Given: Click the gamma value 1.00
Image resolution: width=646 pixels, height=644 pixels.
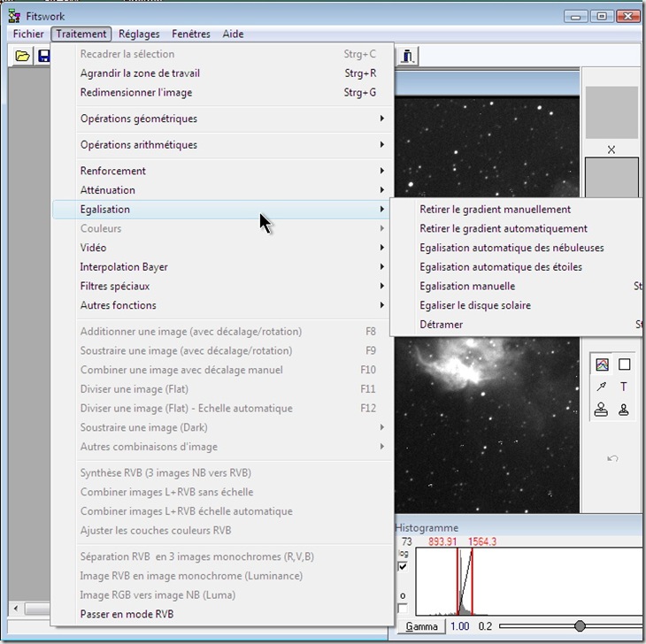Looking at the screenshot, I should [x=460, y=626].
